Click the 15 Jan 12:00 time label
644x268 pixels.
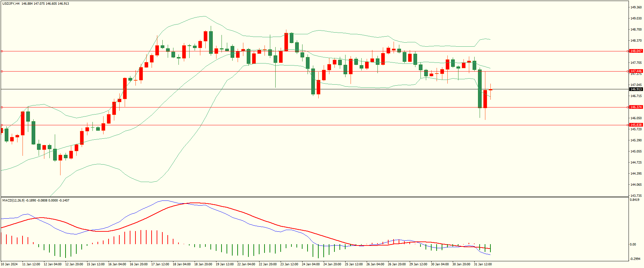point(95,264)
